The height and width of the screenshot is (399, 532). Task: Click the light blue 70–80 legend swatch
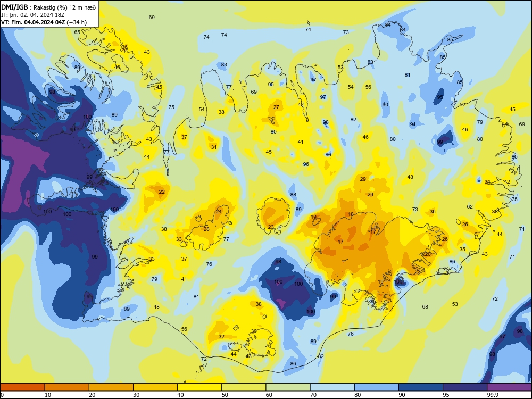(332, 387)
